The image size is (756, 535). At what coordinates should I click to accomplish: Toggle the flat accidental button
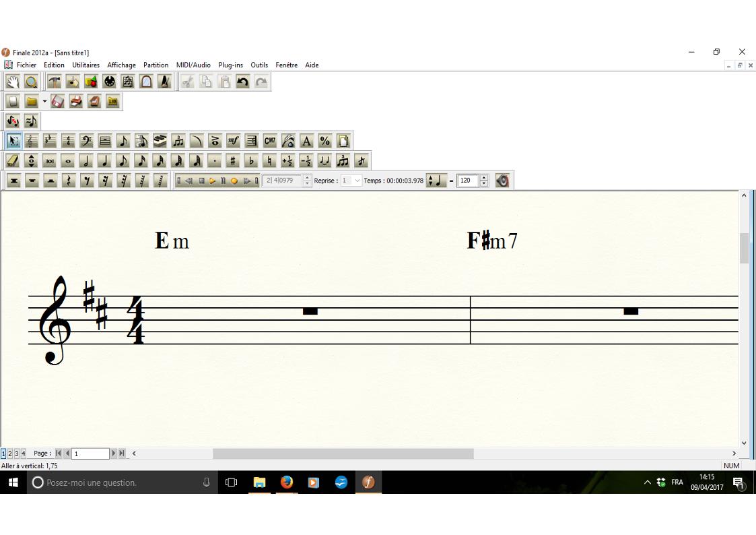(x=251, y=161)
